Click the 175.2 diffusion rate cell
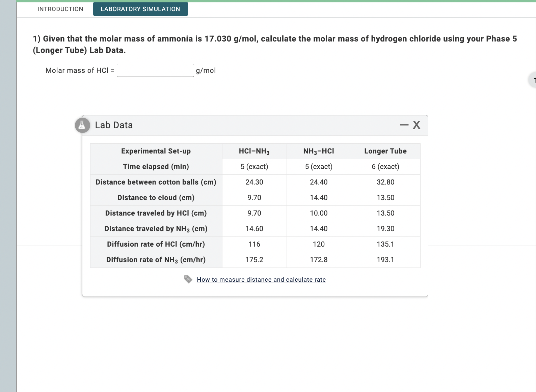The image size is (536, 392). (254, 260)
